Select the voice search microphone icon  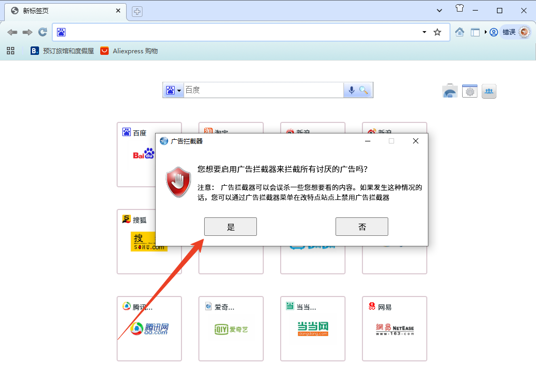coord(351,90)
